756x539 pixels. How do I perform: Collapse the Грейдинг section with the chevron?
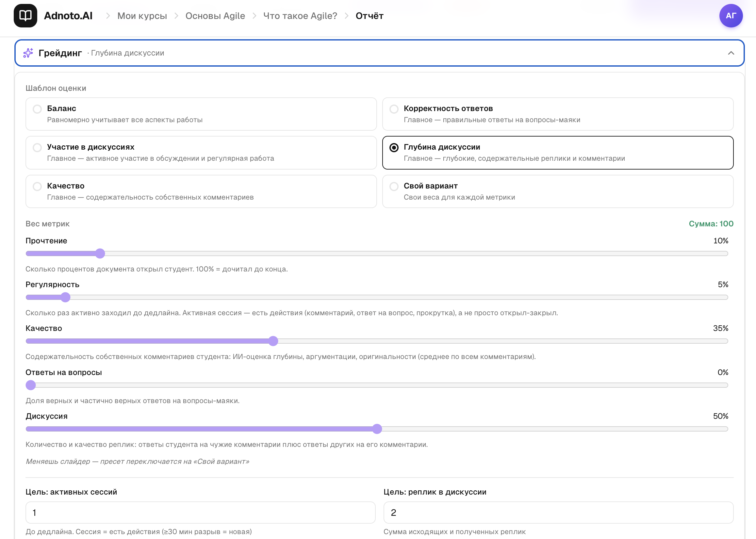731,53
